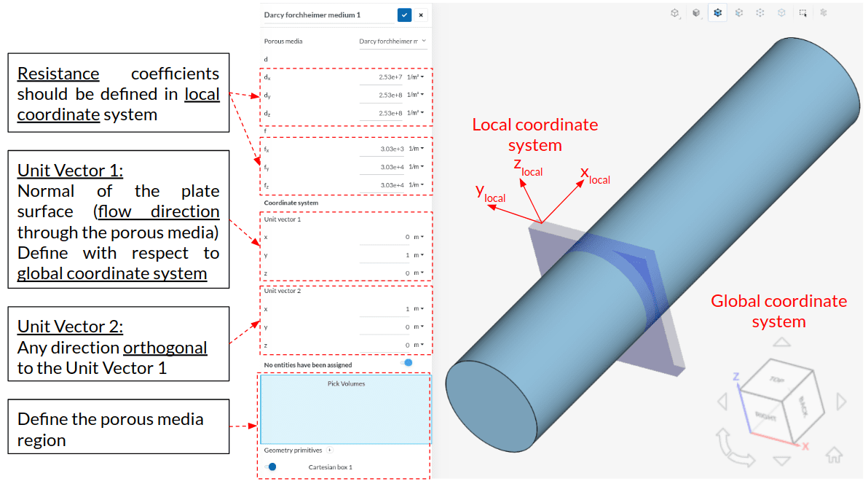Toggle the entity assignment switch

[x=407, y=363]
